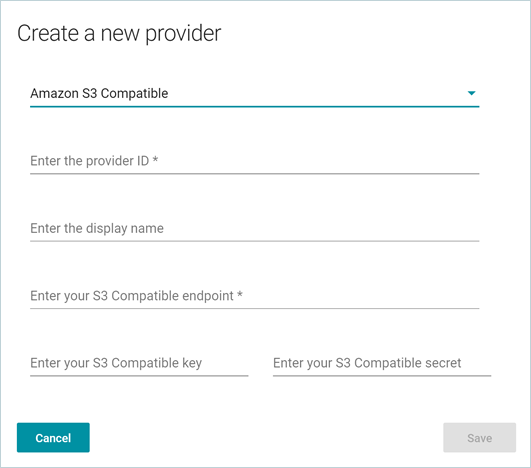The image size is (531, 468).
Task: Click the teal dropdown arrow icon
Action: (471, 93)
